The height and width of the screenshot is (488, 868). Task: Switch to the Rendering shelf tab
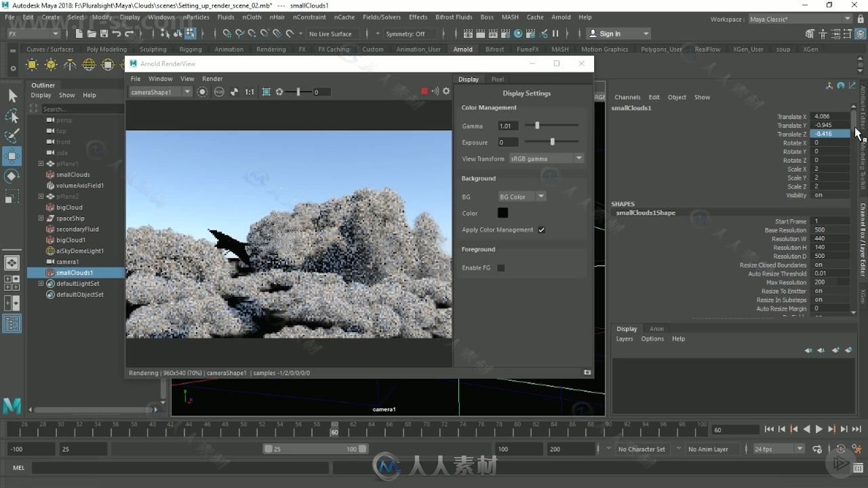tap(271, 49)
